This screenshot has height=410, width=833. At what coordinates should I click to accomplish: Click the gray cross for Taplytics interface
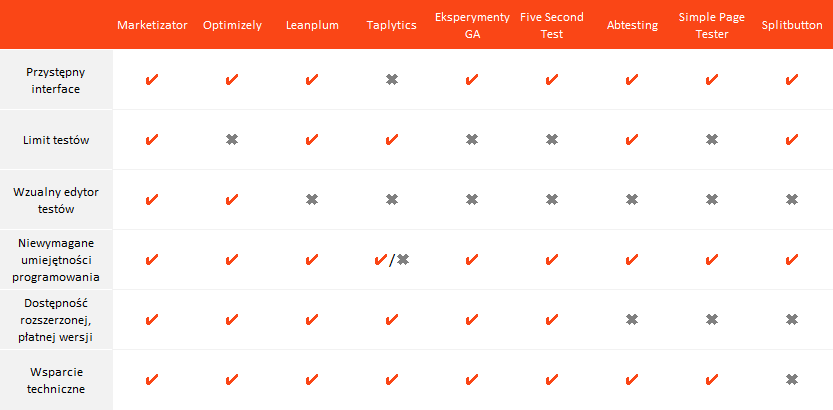coord(392,80)
